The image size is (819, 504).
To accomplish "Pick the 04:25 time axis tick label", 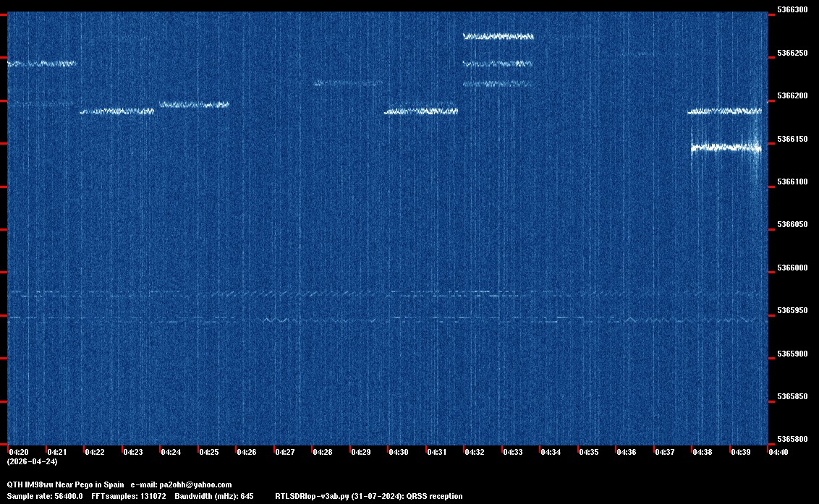I will point(208,452).
